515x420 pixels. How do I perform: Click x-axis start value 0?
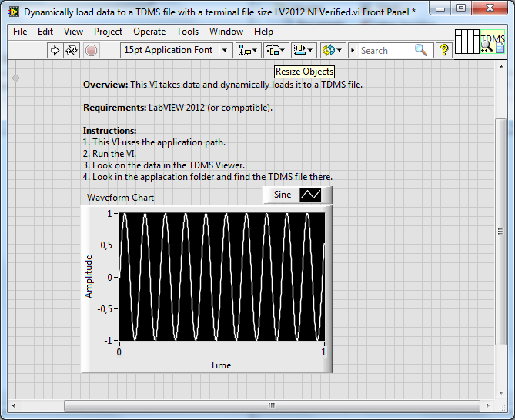119,352
